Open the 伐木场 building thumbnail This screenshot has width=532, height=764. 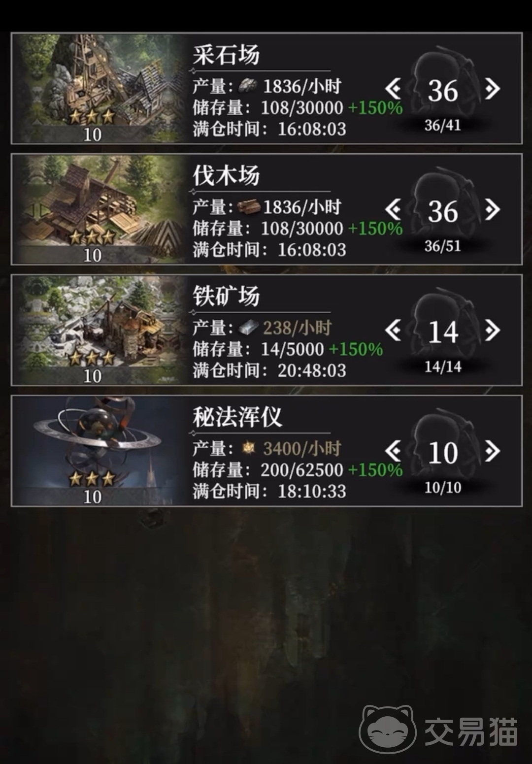[x=99, y=209]
